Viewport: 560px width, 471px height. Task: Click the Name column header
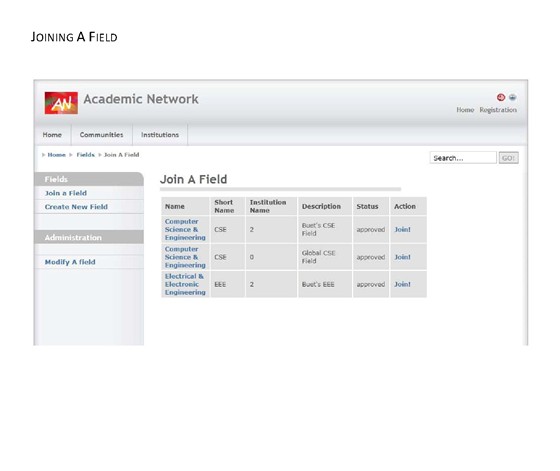click(185, 206)
